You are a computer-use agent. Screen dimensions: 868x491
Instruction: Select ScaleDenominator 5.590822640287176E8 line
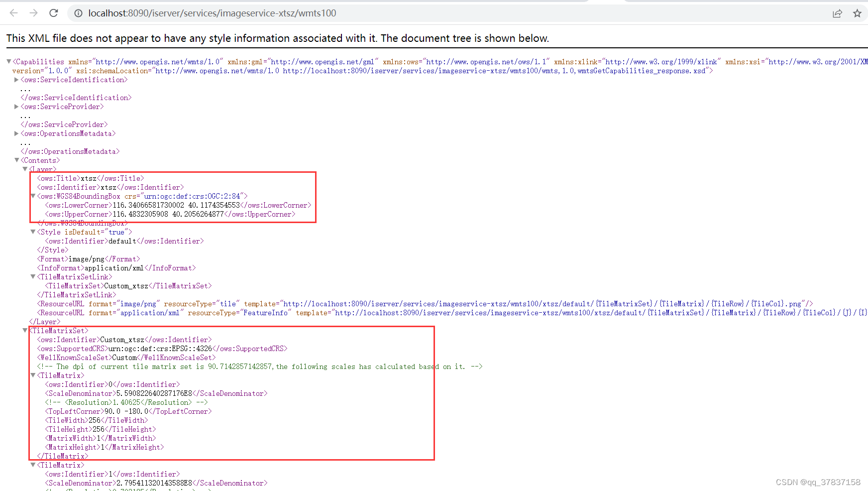coord(156,393)
